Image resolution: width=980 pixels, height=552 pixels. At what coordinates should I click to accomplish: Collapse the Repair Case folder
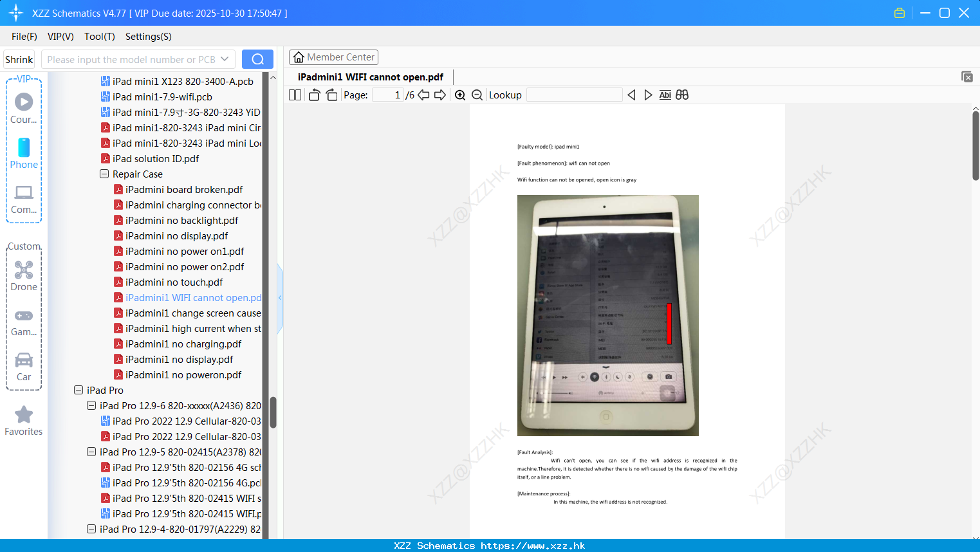[x=104, y=174]
